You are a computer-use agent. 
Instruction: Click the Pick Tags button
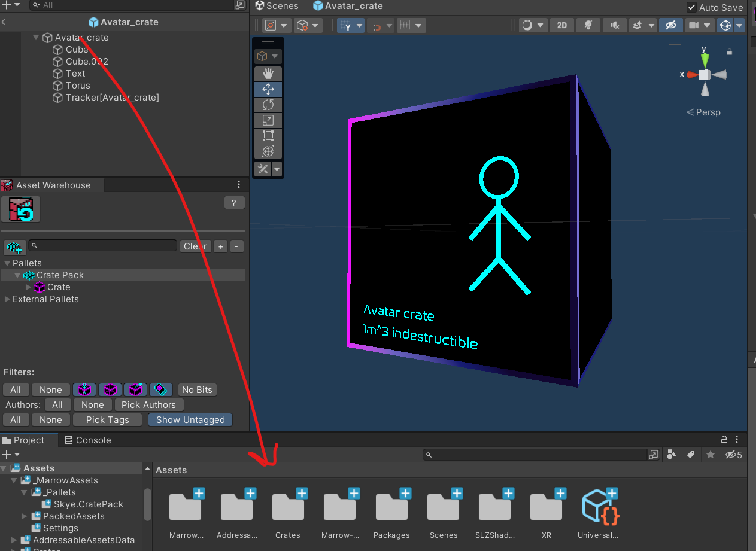click(108, 420)
